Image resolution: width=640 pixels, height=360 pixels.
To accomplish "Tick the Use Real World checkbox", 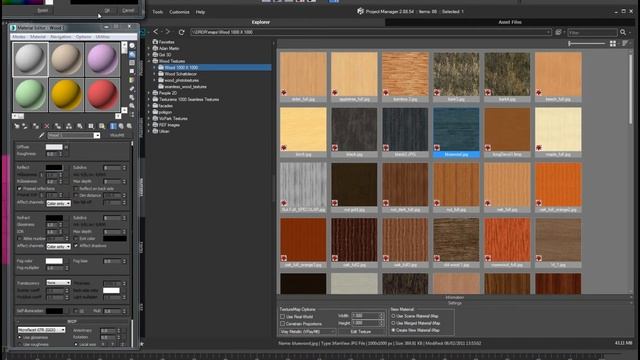I will tap(282, 316).
